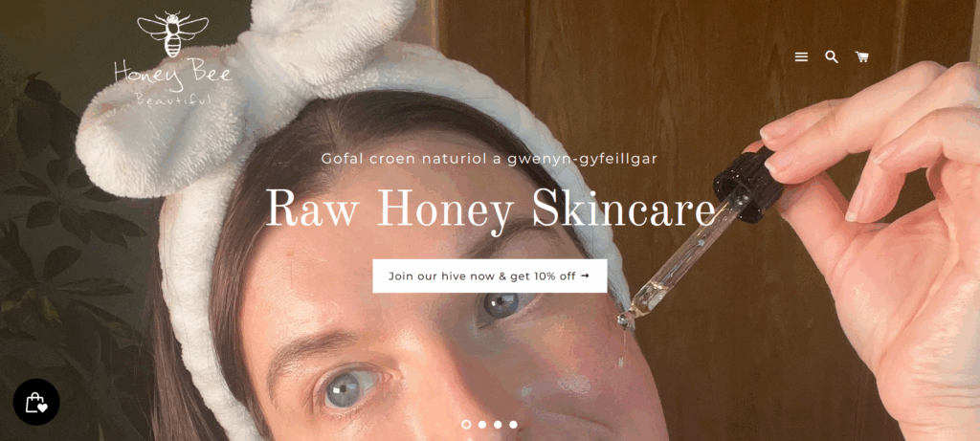Go to the fourth slideshow dot

click(x=513, y=424)
